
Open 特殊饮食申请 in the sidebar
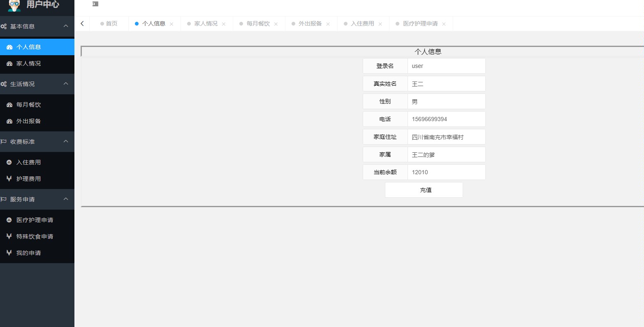point(37,236)
